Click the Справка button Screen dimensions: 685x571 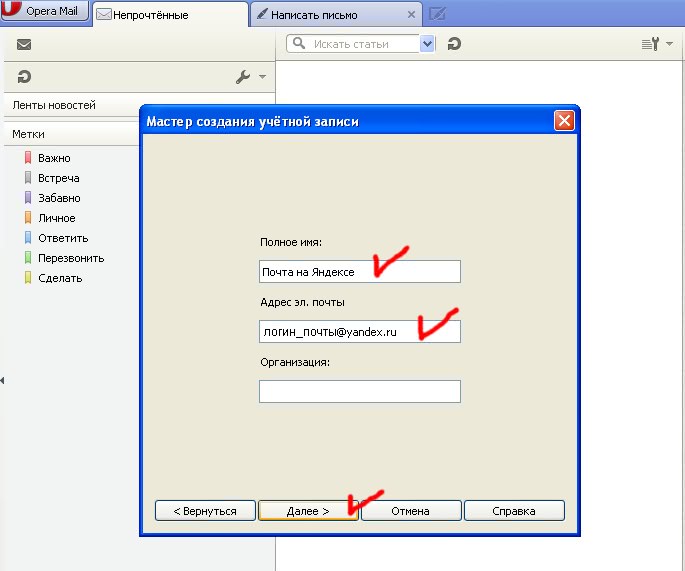point(514,511)
